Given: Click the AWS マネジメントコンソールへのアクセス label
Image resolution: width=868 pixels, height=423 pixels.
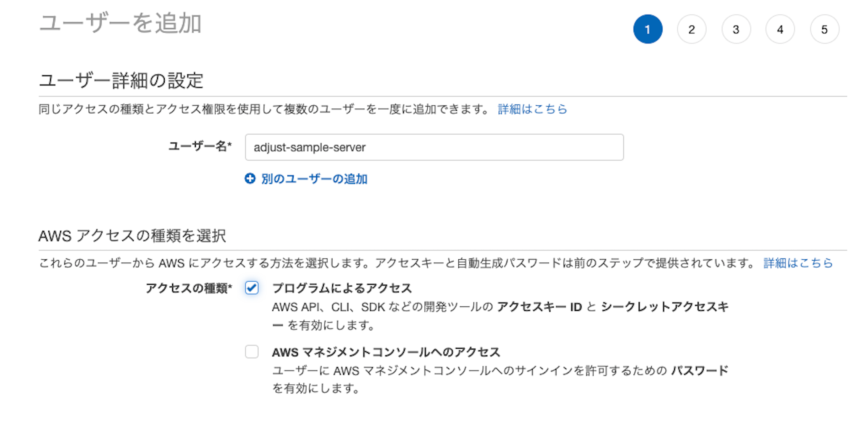Looking at the screenshot, I should pyautogui.click(x=386, y=352).
